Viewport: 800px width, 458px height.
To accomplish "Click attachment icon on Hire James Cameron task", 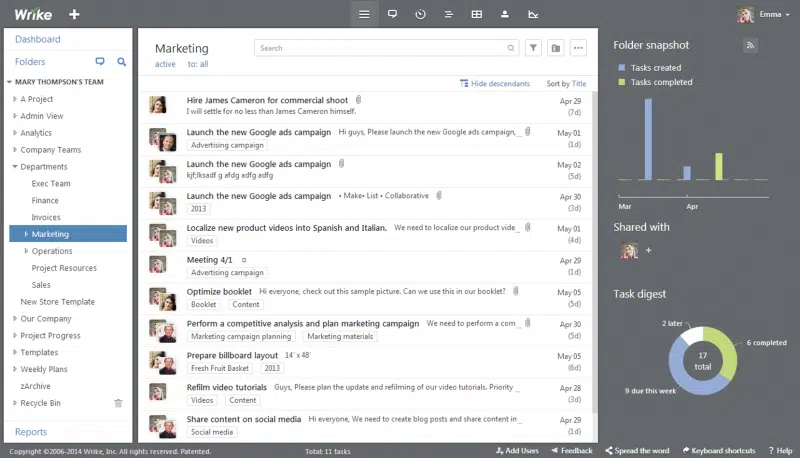I will coord(358,99).
